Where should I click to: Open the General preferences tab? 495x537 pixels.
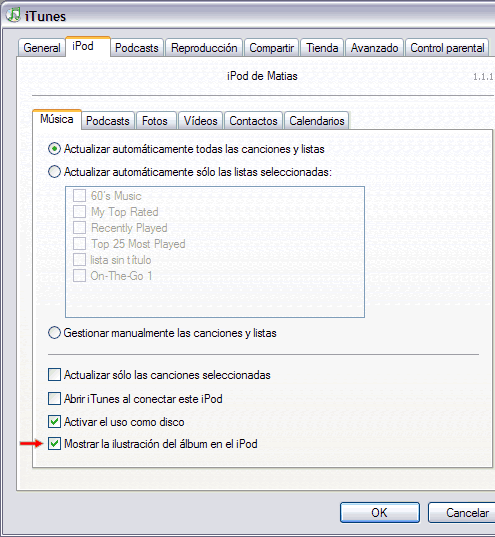tap(42, 48)
